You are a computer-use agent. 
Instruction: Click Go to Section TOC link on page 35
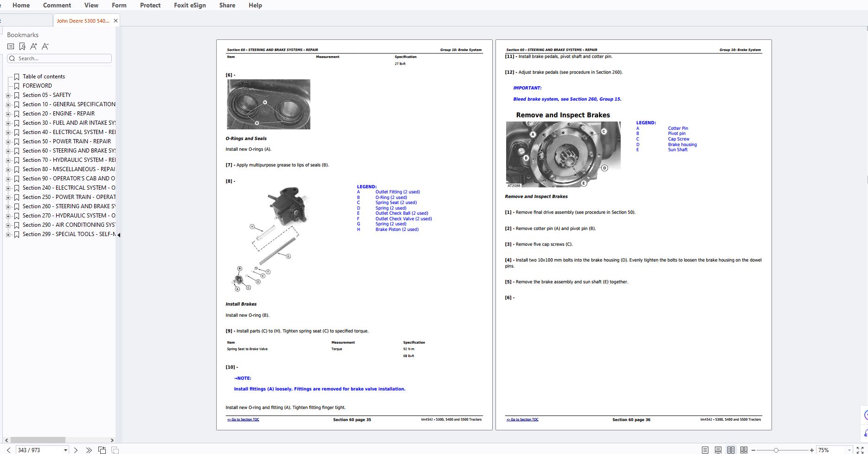(243, 420)
